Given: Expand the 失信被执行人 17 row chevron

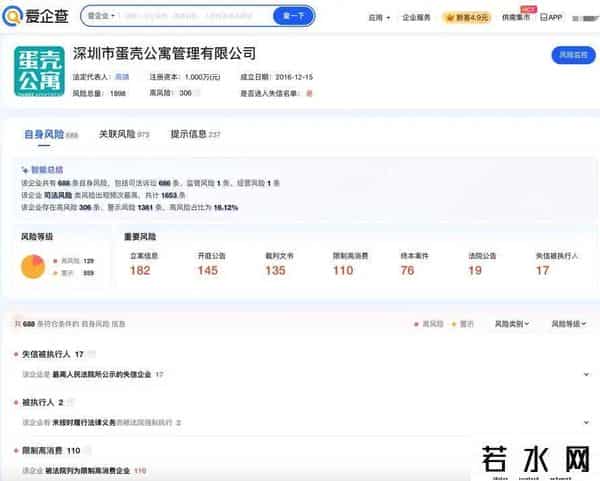Looking at the screenshot, I should [x=586, y=374].
